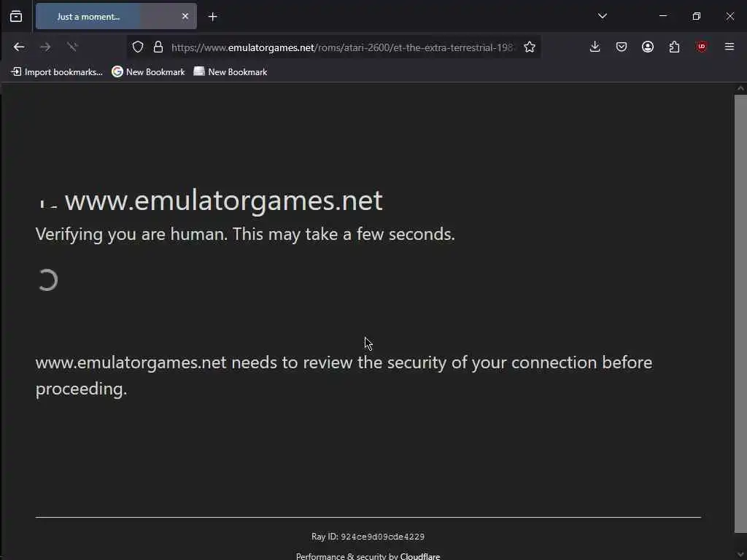Click the back navigation arrow
This screenshot has height=560, width=747.
[x=19, y=47]
